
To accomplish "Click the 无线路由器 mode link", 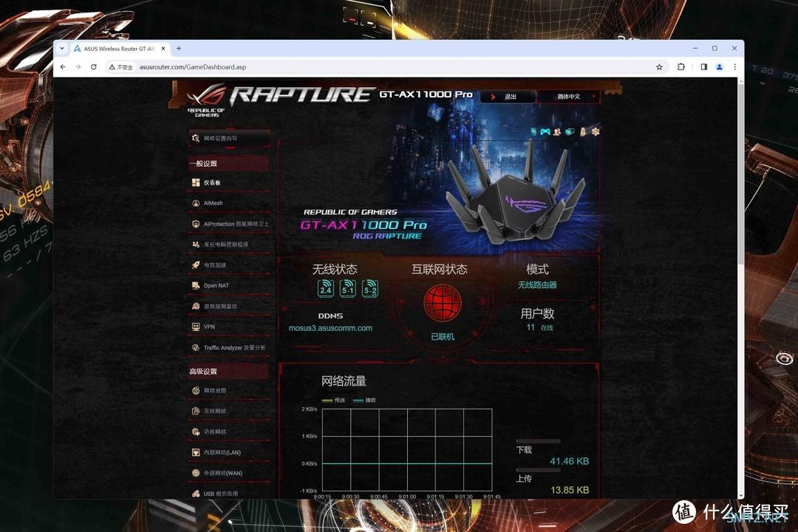I will click(537, 285).
